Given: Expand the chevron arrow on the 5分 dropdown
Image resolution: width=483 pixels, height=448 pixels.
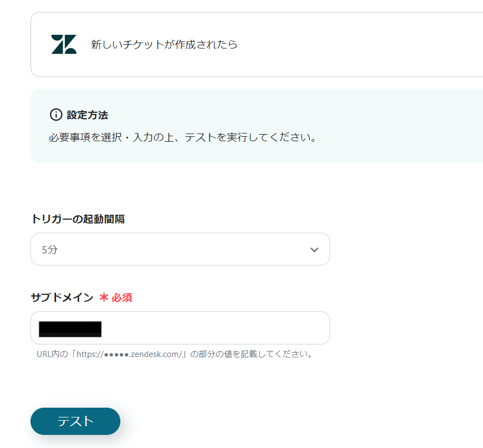Looking at the screenshot, I should [x=314, y=250].
